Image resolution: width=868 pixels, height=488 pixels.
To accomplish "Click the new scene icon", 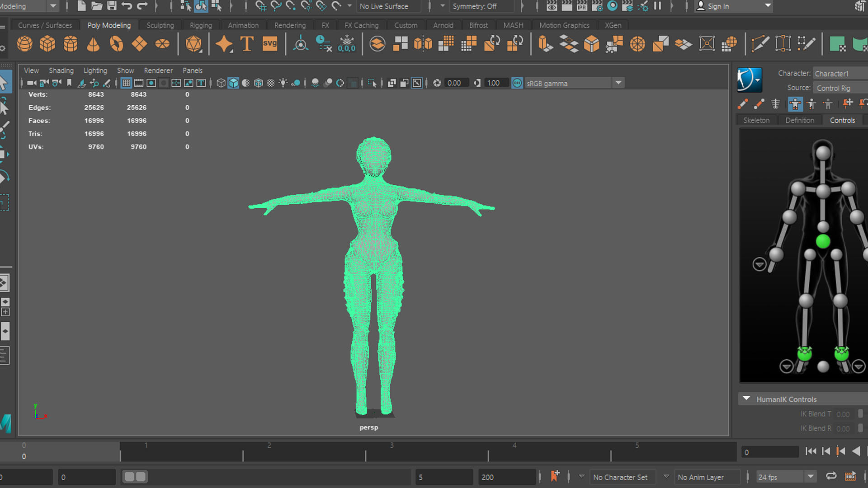I will [81, 6].
